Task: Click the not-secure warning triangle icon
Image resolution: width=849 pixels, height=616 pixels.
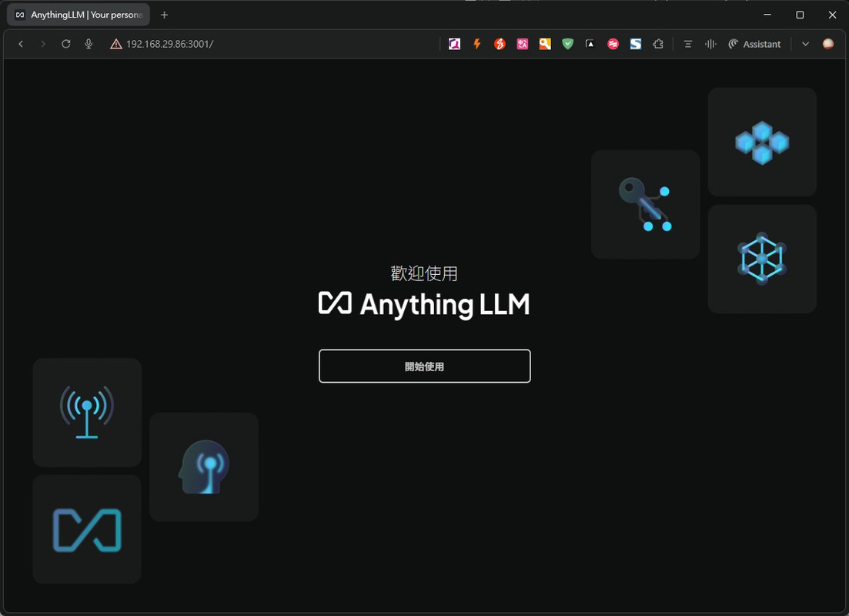Action: pos(116,44)
